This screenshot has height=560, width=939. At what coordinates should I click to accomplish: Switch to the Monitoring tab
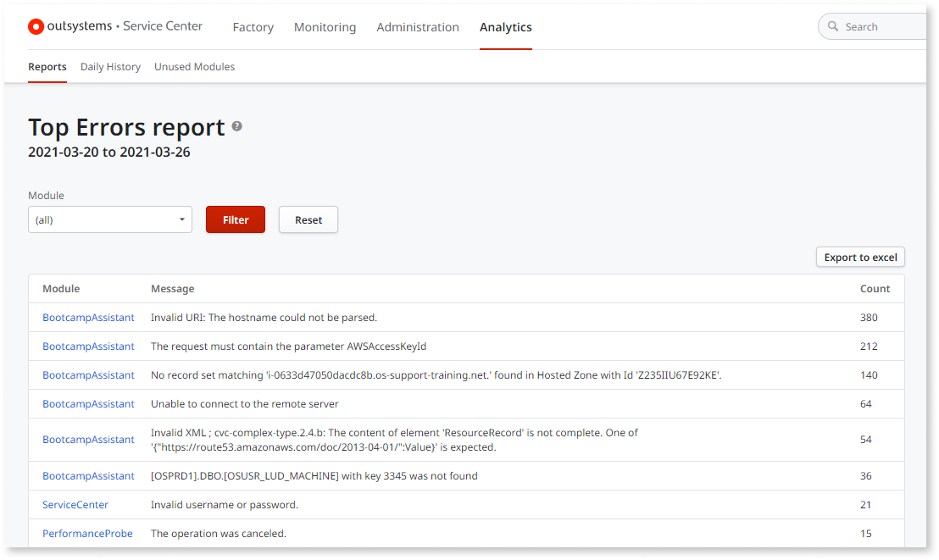325,27
